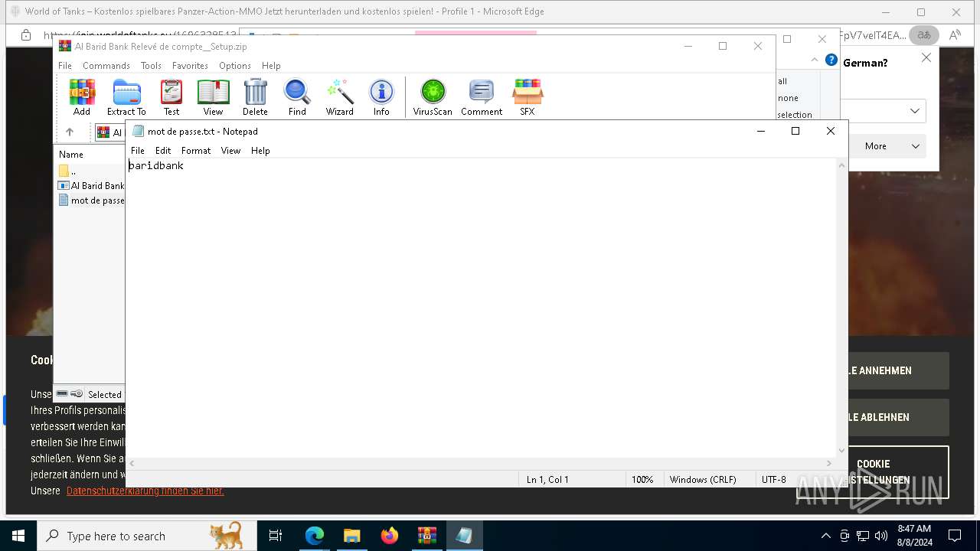Expand the translate language dropdown in Edge
980x551 pixels.
(x=915, y=111)
